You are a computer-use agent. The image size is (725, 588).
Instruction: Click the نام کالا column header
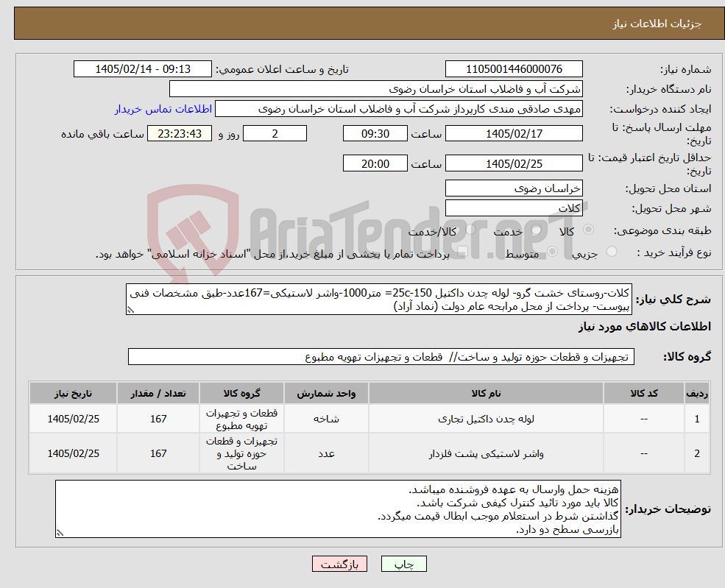tap(486, 394)
